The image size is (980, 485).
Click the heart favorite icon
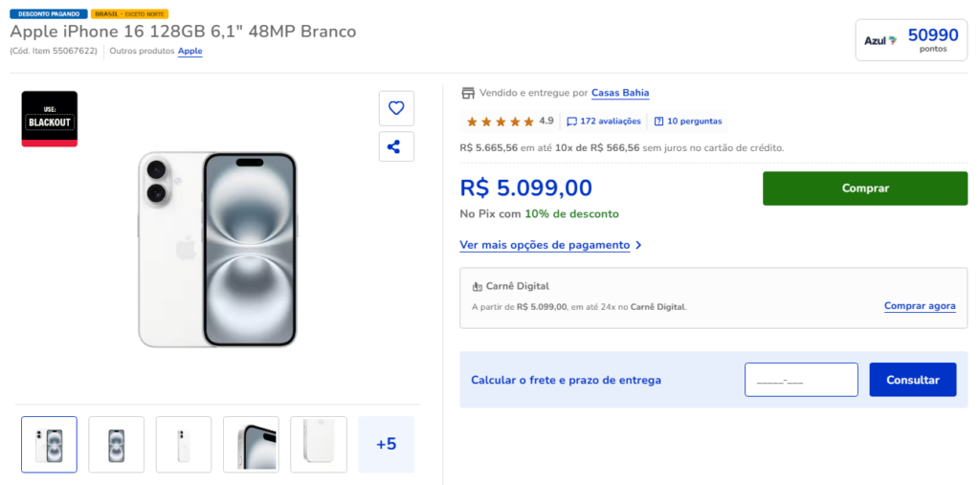pyautogui.click(x=396, y=108)
